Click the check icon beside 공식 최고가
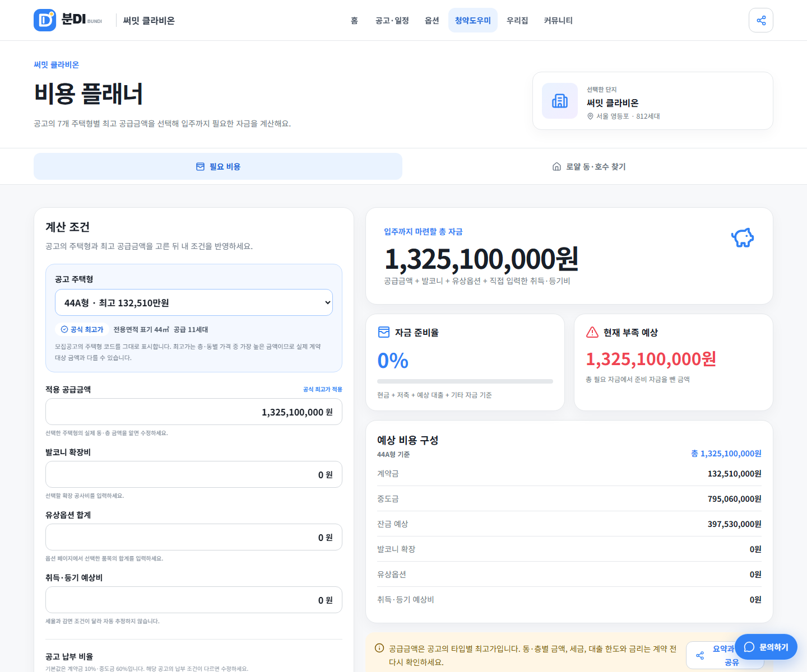Image resolution: width=807 pixels, height=672 pixels. pos(64,329)
